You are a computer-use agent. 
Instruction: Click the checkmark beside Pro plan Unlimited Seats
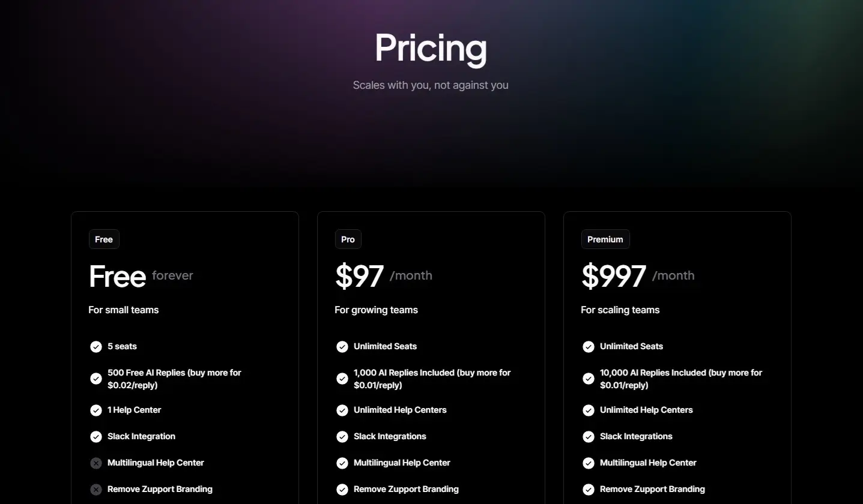tap(342, 347)
